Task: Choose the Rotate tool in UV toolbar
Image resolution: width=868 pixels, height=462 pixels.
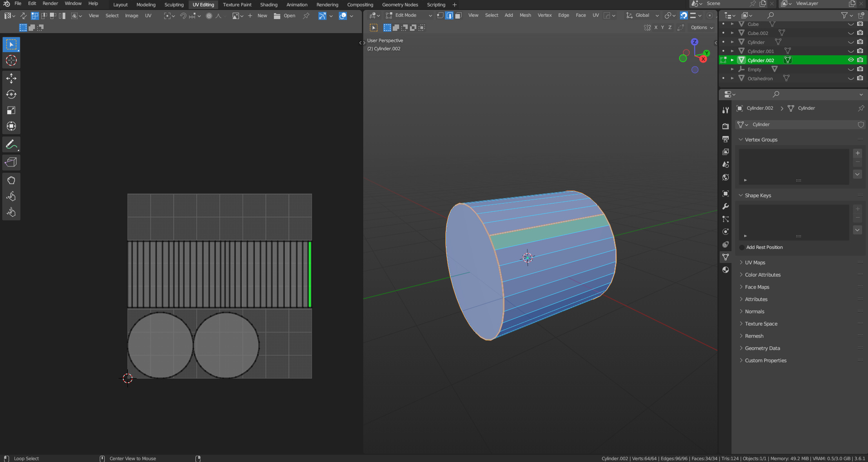Action: click(11, 94)
